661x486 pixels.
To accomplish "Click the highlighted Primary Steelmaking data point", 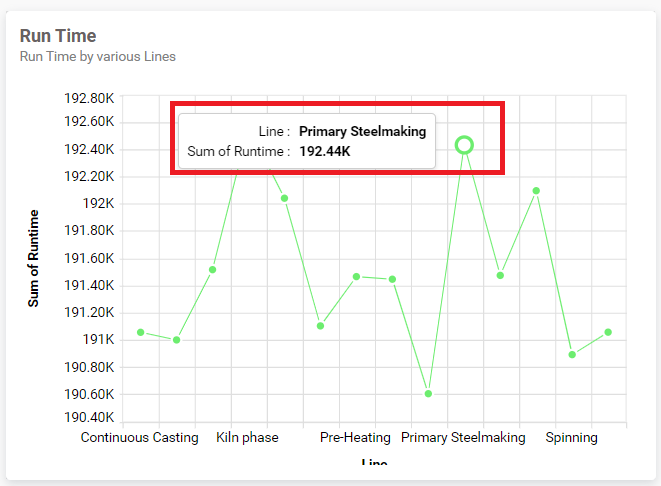I will pyautogui.click(x=464, y=145).
